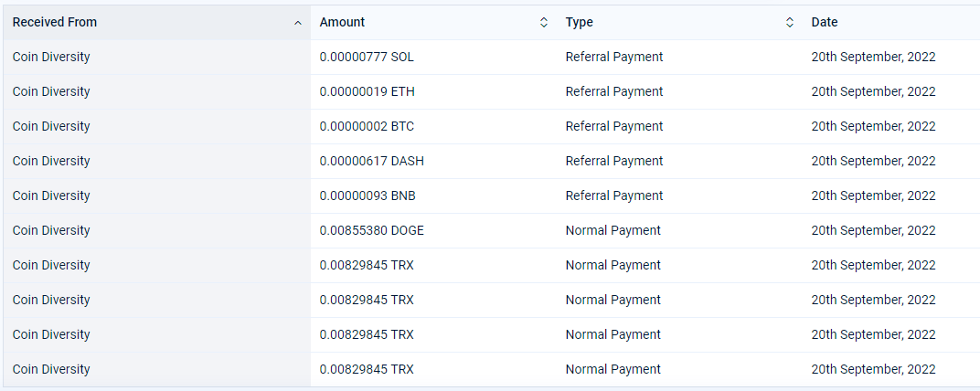Click Normal Payment in the DOGE row
This screenshot has width=980, height=391.
click(612, 230)
